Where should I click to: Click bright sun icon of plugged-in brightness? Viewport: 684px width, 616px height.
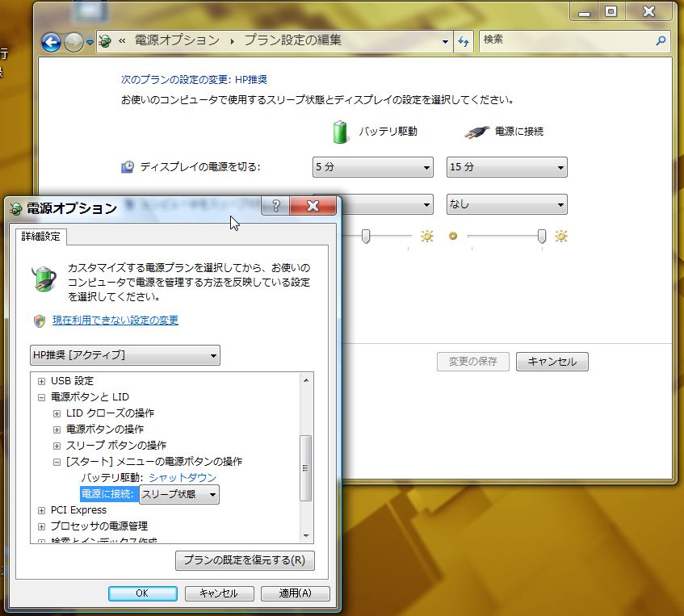(x=561, y=237)
